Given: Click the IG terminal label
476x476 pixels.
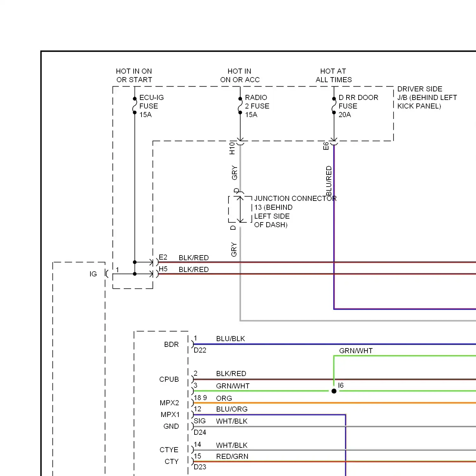Looking at the screenshot, I should pyautogui.click(x=93, y=274).
